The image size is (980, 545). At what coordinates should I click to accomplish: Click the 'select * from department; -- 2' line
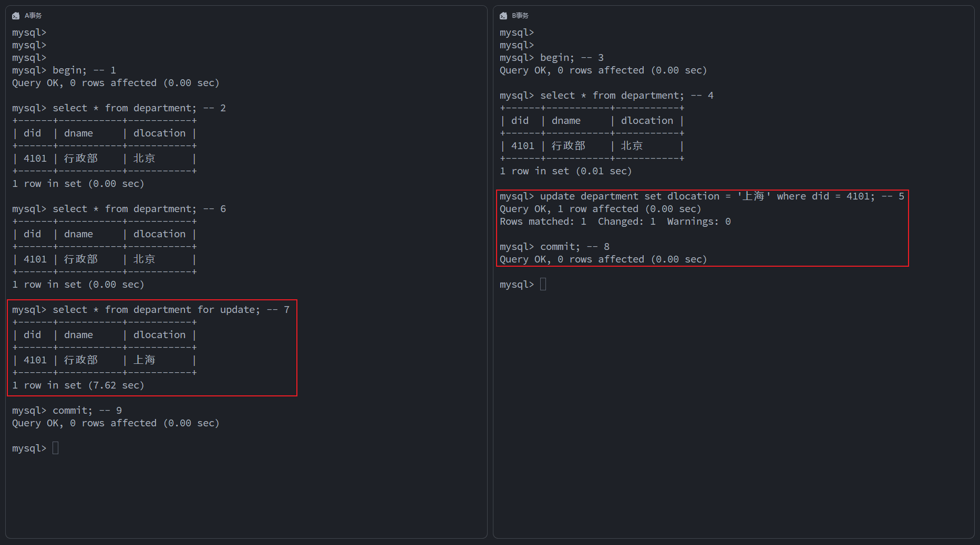tap(139, 108)
